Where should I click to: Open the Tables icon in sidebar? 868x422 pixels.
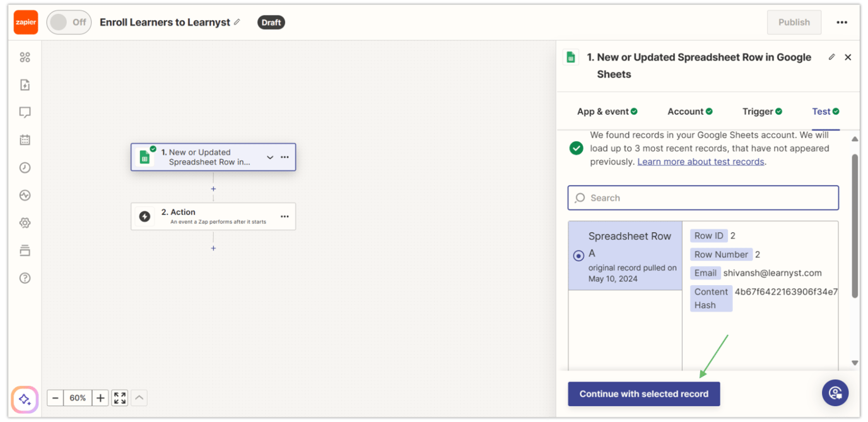pos(25,250)
